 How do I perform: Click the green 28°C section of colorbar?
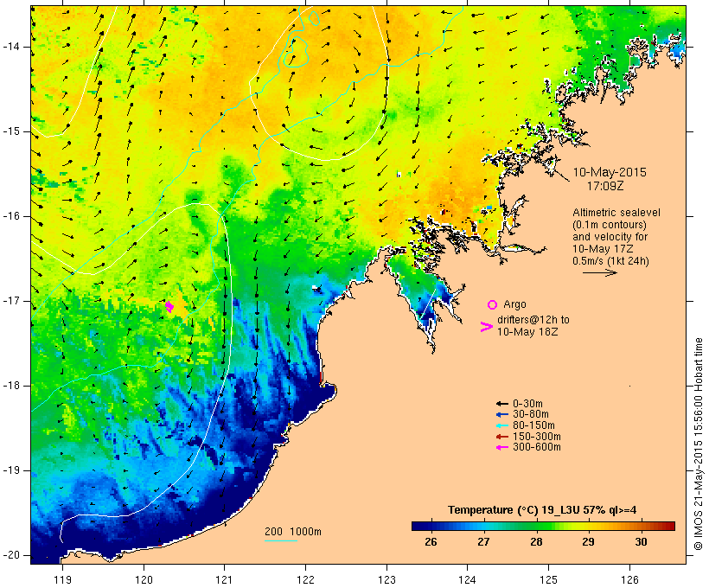[x=536, y=526]
